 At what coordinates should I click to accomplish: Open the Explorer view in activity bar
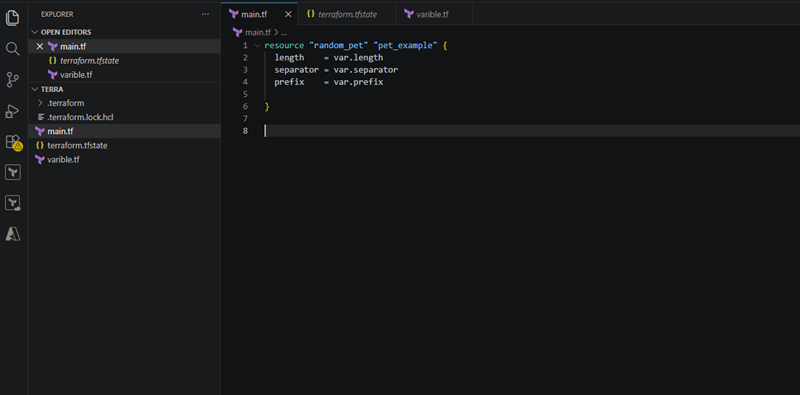tap(12, 18)
